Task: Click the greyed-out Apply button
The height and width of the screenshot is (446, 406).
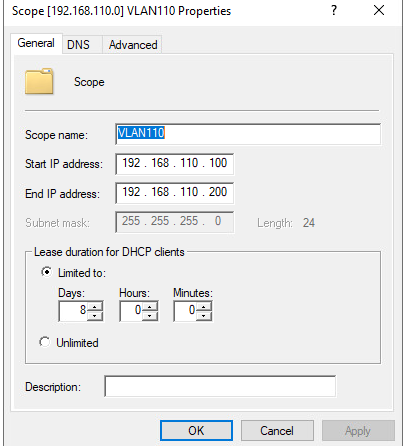Action: [x=358, y=431]
